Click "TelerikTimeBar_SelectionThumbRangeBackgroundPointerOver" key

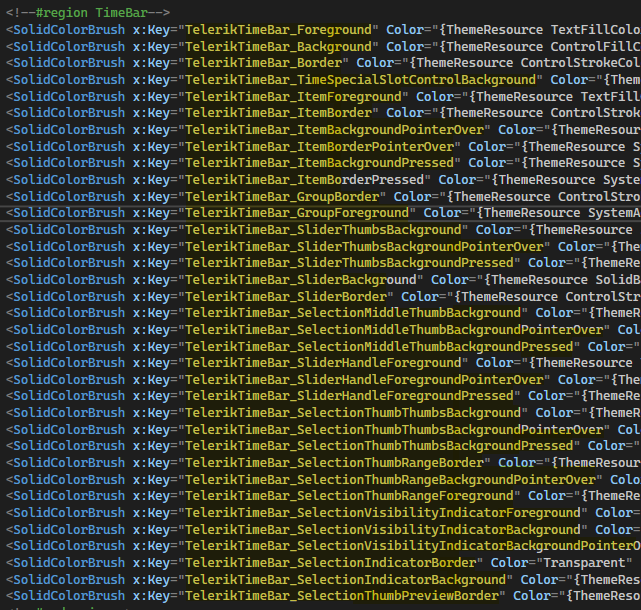coord(390,480)
